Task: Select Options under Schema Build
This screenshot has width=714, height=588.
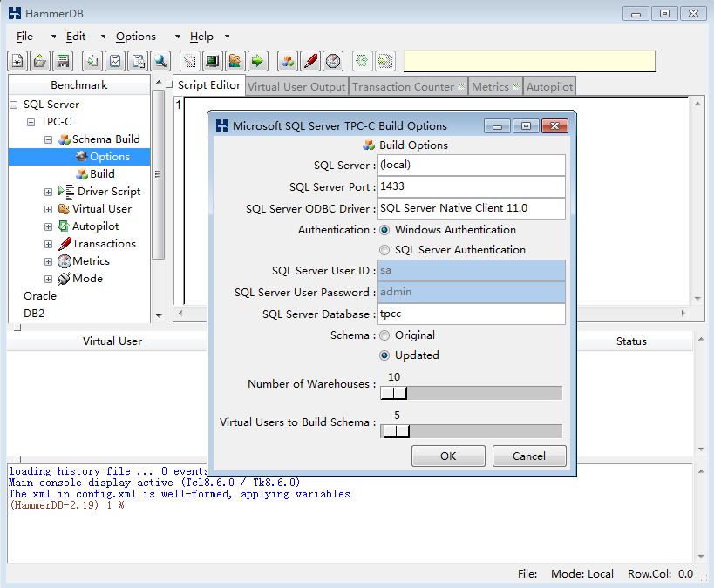Action: click(x=79, y=157)
